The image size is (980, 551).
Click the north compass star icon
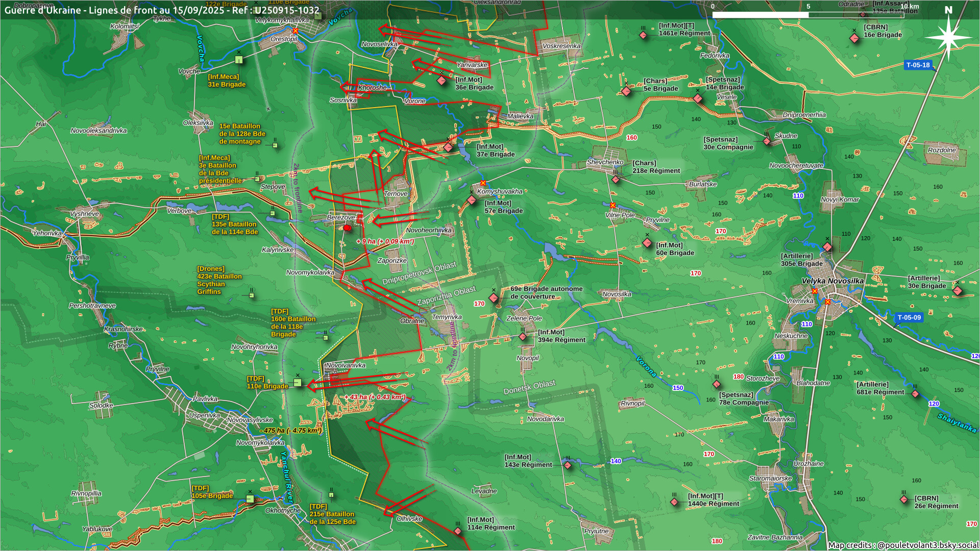point(948,37)
